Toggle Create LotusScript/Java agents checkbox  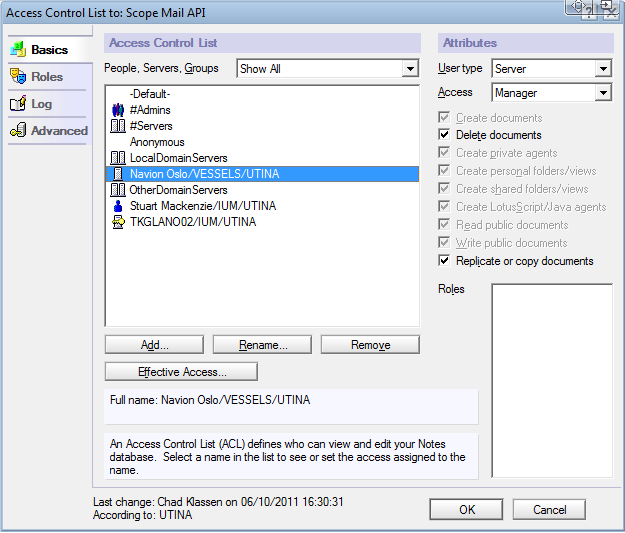(444, 207)
